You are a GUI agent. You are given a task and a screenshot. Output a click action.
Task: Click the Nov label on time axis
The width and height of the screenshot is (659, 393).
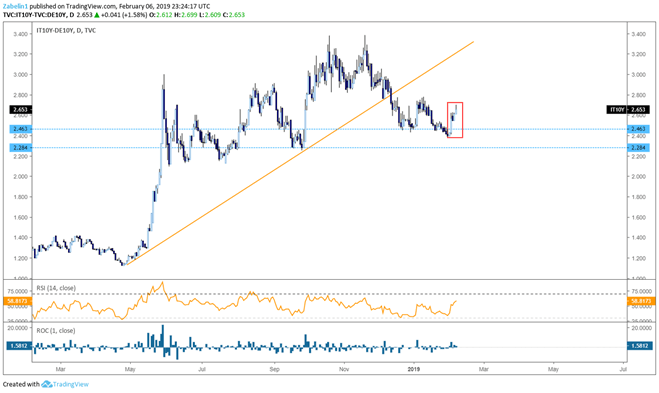coord(344,369)
